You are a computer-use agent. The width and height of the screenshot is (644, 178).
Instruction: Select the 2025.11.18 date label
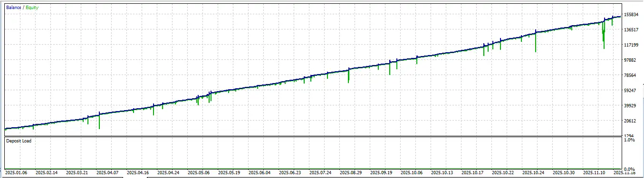tap(624, 173)
